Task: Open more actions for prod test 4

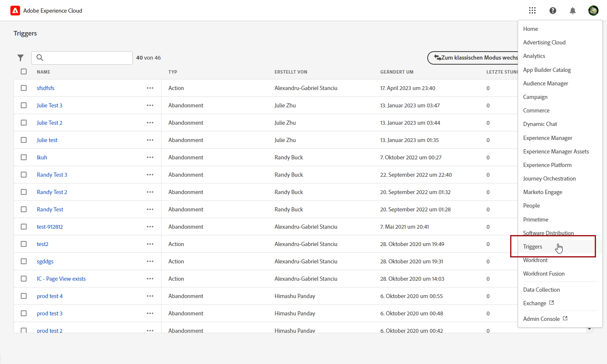Action: (x=150, y=296)
